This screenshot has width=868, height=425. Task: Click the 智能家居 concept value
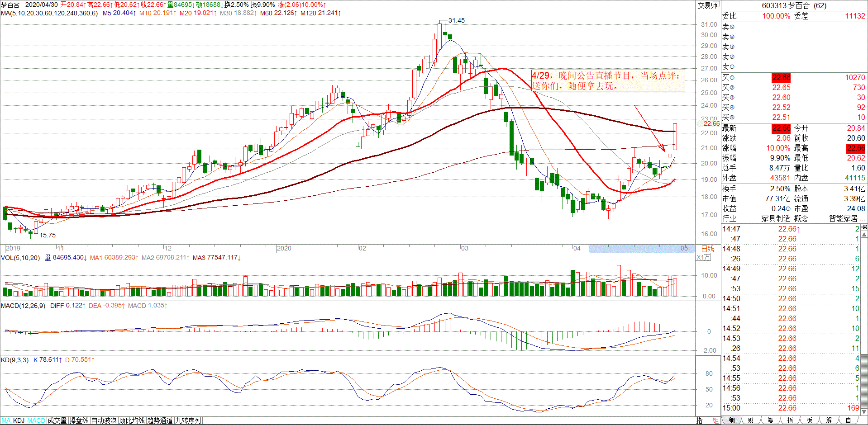pyautogui.click(x=843, y=218)
